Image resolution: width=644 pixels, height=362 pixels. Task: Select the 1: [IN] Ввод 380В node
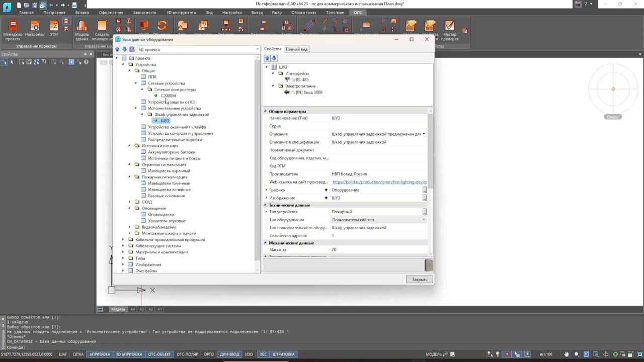[307, 92]
